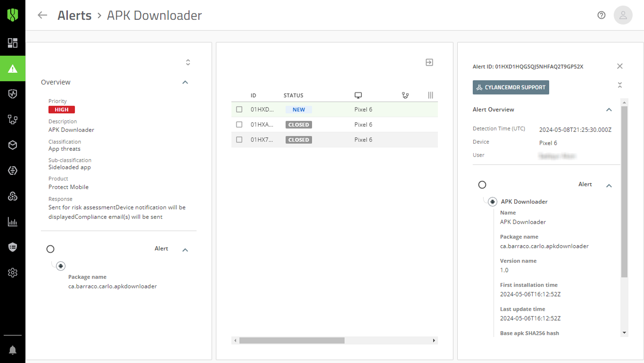Collapse the Alert Overview section
This screenshot has height=363, width=644.
tap(609, 110)
